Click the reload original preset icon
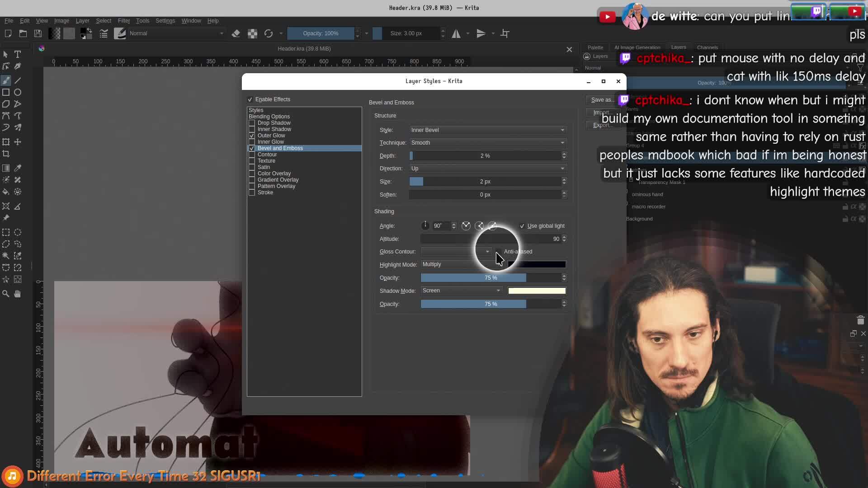 (269, 33)
